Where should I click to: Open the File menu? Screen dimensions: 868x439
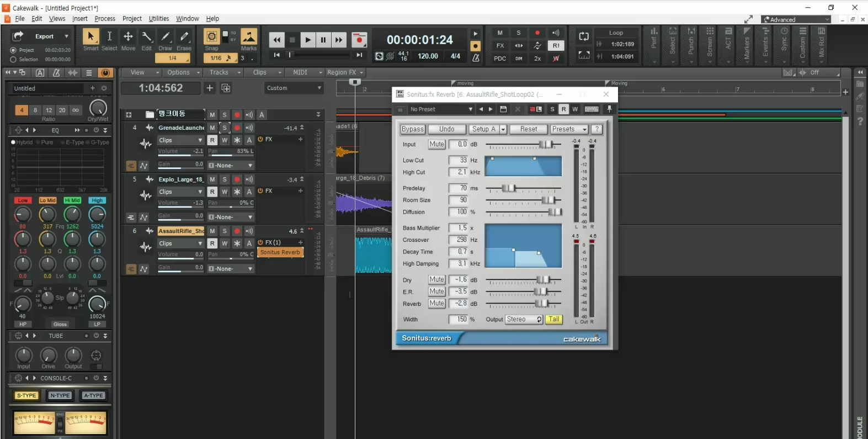tap(20, 18)
